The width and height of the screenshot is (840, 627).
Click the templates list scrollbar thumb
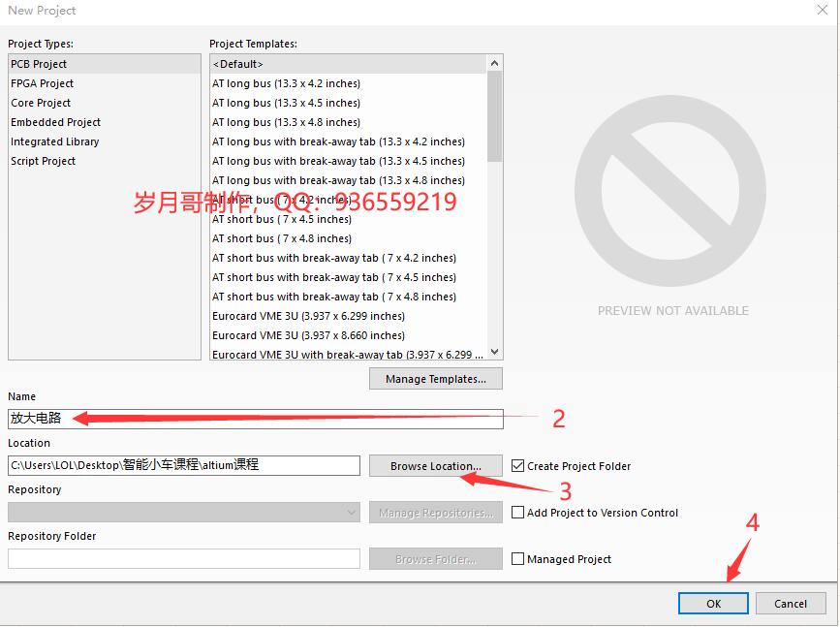point(495,116)
